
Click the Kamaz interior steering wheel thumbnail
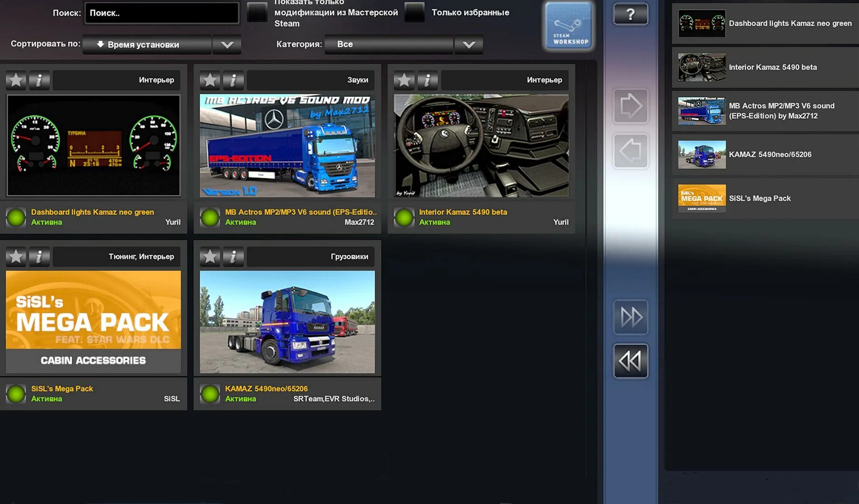(482, 146)
